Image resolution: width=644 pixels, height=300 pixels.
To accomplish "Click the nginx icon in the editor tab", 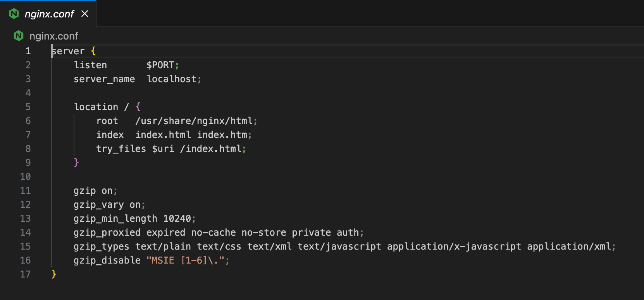I will [x=14, y=14].
